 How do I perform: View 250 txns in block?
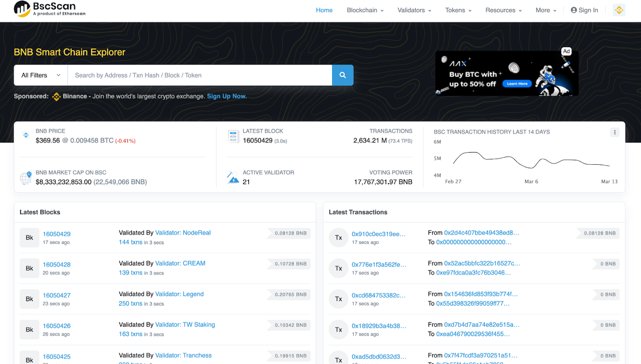point(130,303)
